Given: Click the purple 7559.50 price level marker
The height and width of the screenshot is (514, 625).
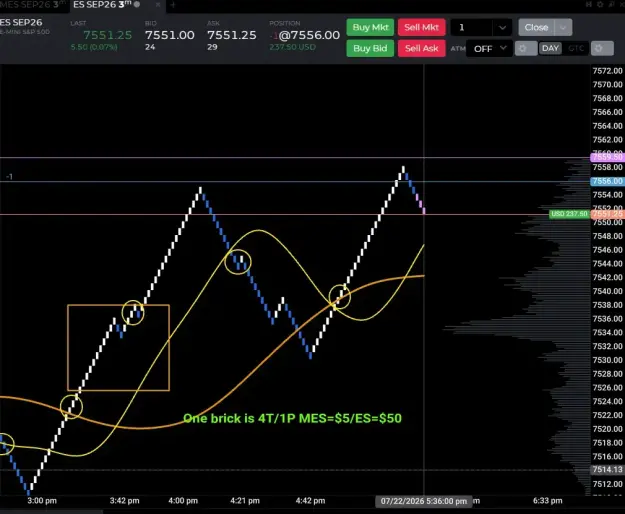Looking at the screenshot, I should pyautogui.click(x=607, y=157).
